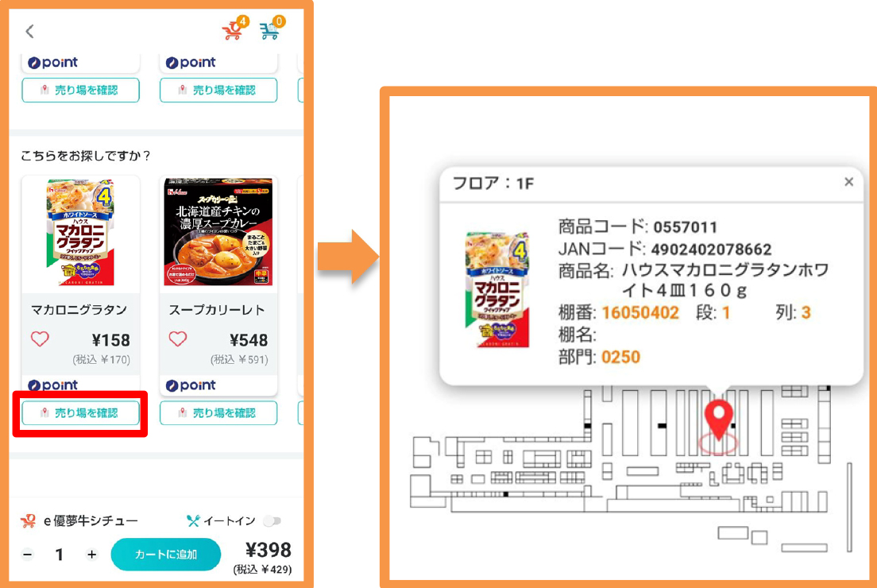Decrease quantity with the minus button

point(27,555)
